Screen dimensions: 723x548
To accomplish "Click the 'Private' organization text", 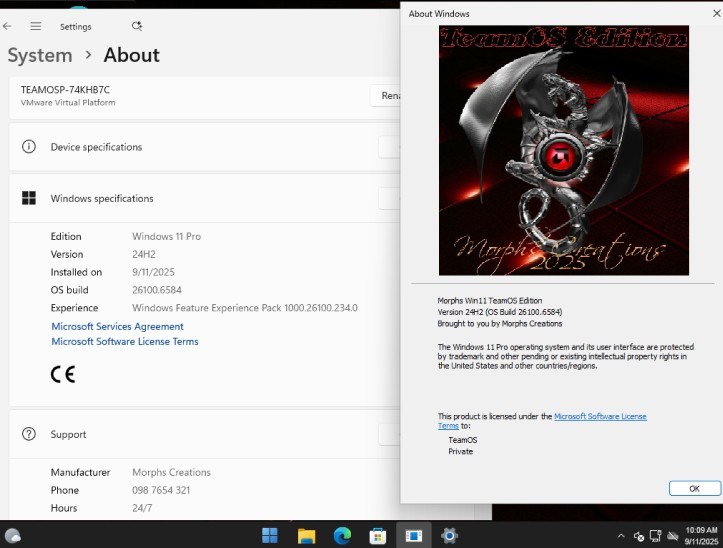I will coord(461,451).
